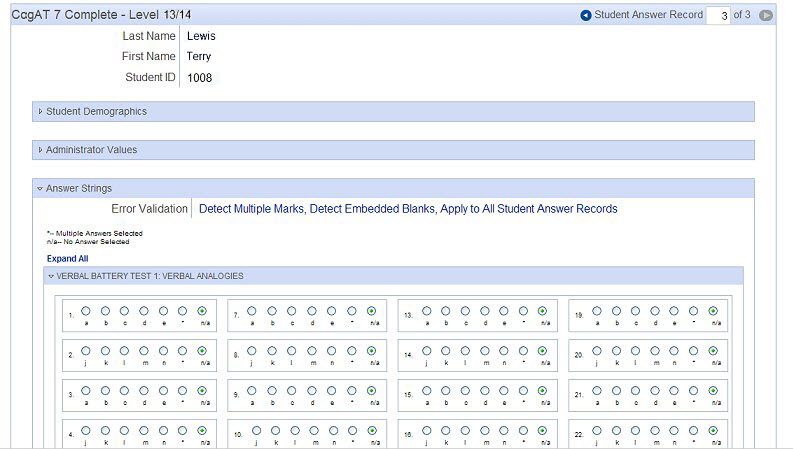Select multiple marks option for question 20
This screenshot has width=794, height=449.
click(x=693, y=351)
